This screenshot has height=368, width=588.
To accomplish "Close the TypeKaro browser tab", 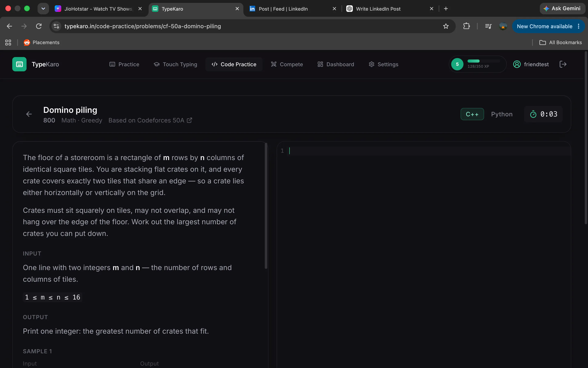I will pyautogui.click(x=237, y=9).
